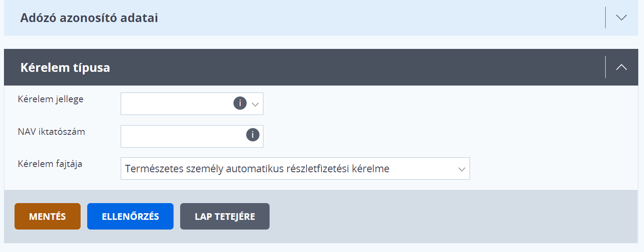Save form with MENTÉS button
Image resolution: width=644 pixels, height=252 pixels.
[48, 216]
